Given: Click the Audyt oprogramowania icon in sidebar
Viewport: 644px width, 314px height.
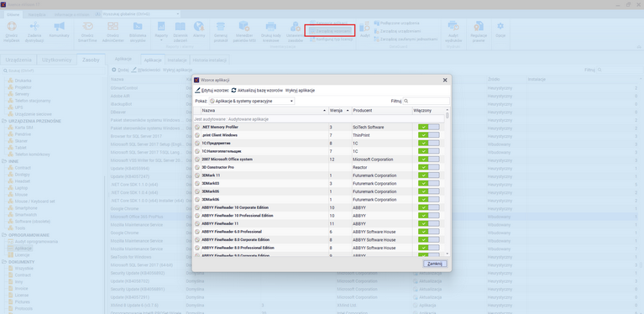Looking at the screenshot, I should (x=10, y=242).
